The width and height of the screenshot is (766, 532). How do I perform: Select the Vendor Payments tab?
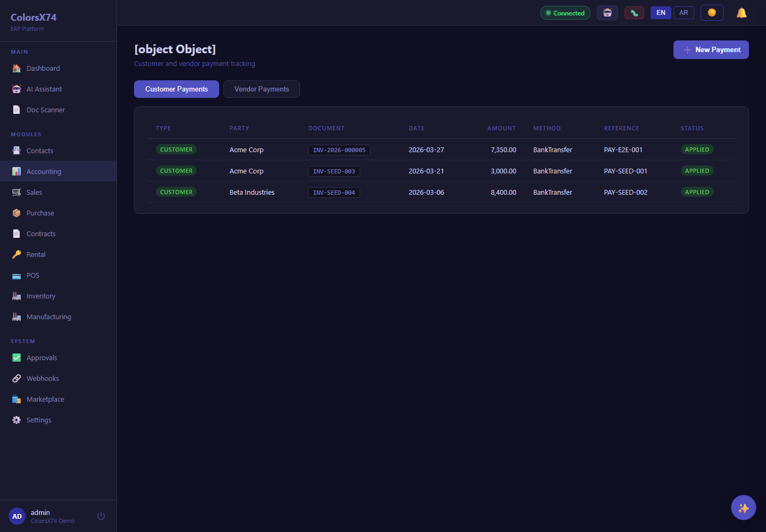coord(262,89)
